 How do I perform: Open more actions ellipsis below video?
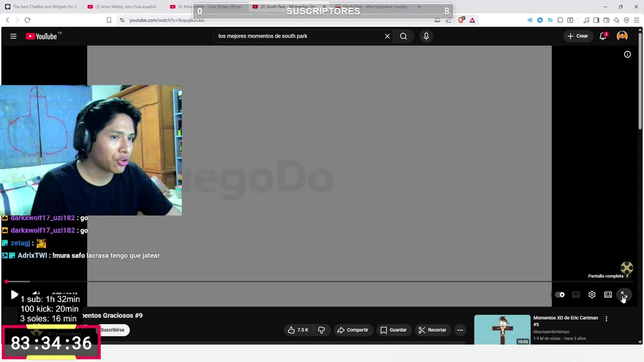460,330
